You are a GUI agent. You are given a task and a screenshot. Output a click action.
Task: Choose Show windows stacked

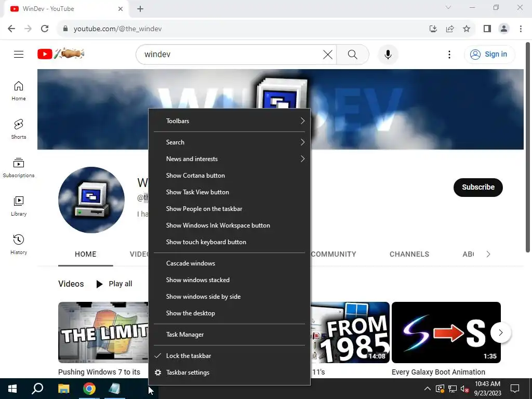229,280
